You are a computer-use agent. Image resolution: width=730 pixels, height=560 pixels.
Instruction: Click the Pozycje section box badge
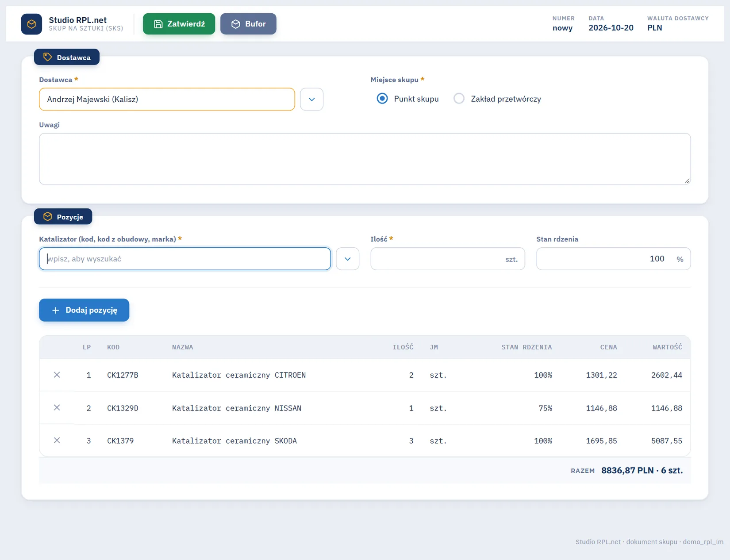tap(63, 217)
